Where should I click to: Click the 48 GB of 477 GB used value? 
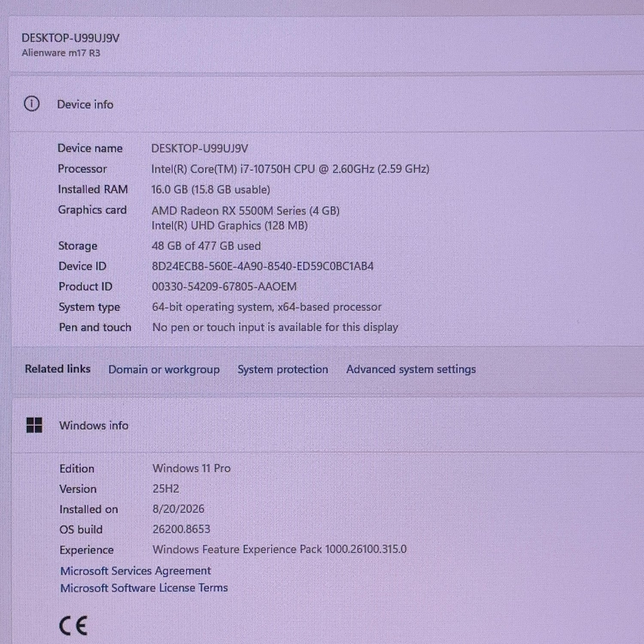coord(206,246)
